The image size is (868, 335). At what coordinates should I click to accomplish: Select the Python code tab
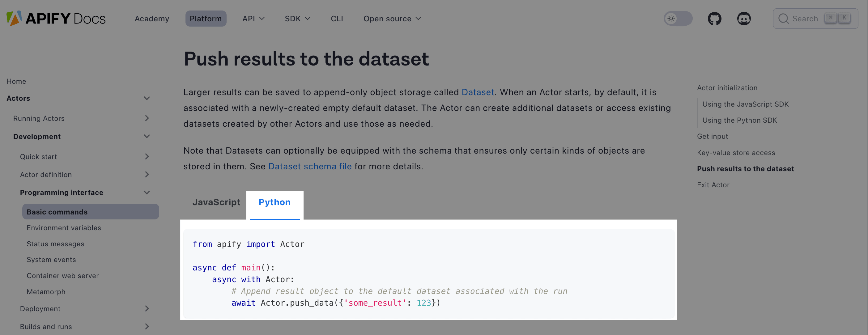pos(274,202)
